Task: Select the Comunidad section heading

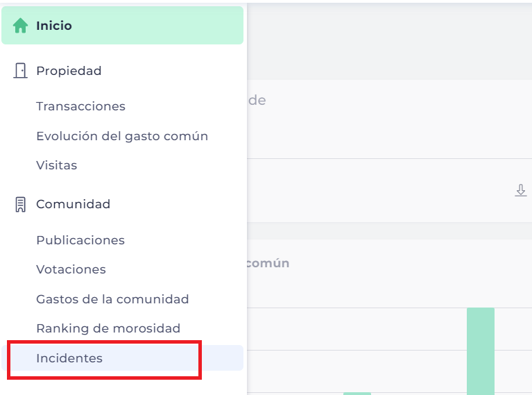Action: pos(74,204)
